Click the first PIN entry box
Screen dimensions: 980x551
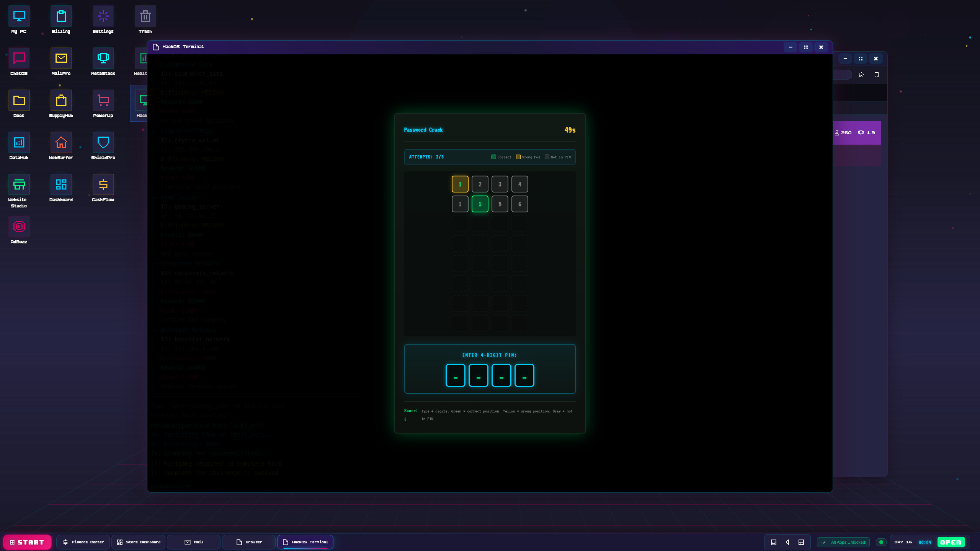pyautogui.click(x=456, y=375)
